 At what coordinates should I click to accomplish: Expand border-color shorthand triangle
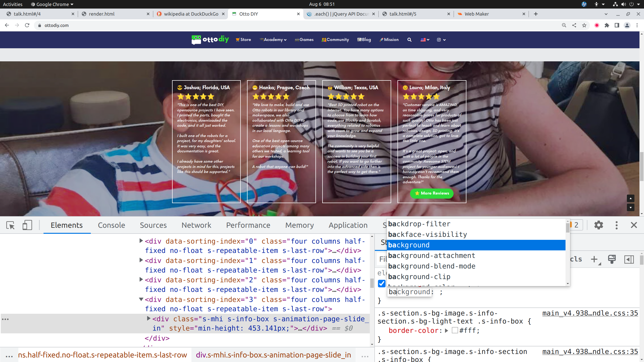point(447,331)
